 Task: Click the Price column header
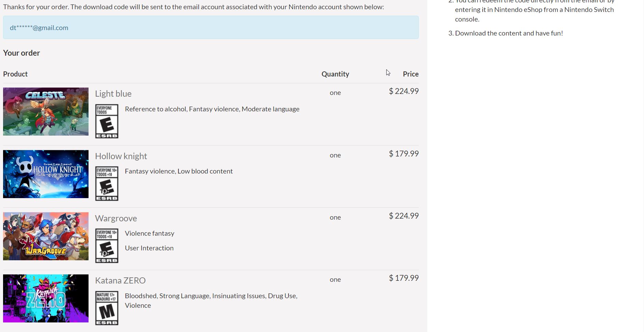411,74
